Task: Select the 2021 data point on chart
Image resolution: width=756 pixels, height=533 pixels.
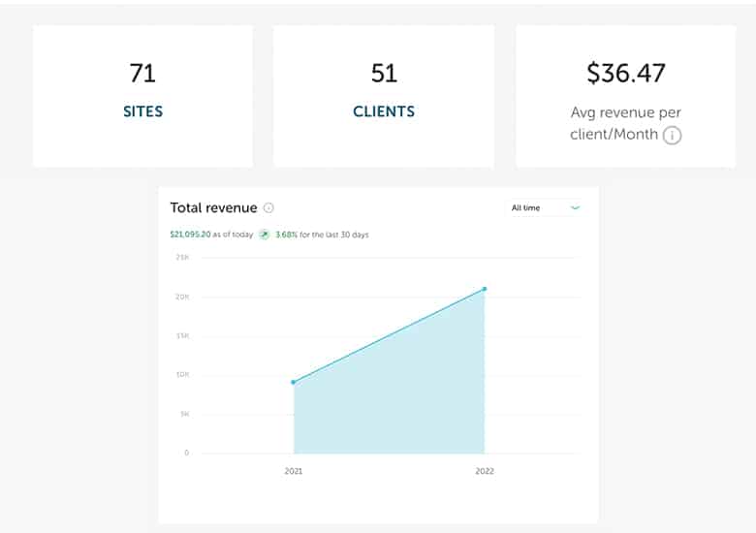Action: tap(294, 382)
